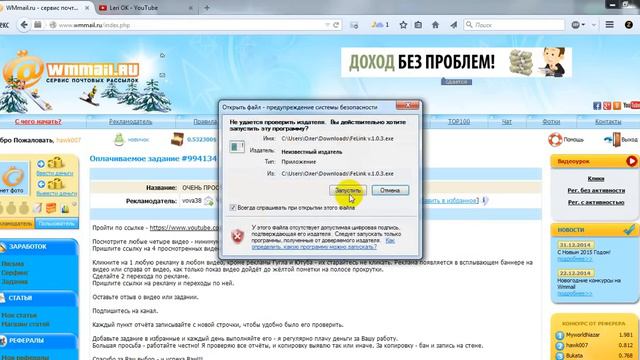Click the orange Odnoklassniki social icon
Image resolution: width=640 pixels, height=360 pixels.
(x=617, y=106)
